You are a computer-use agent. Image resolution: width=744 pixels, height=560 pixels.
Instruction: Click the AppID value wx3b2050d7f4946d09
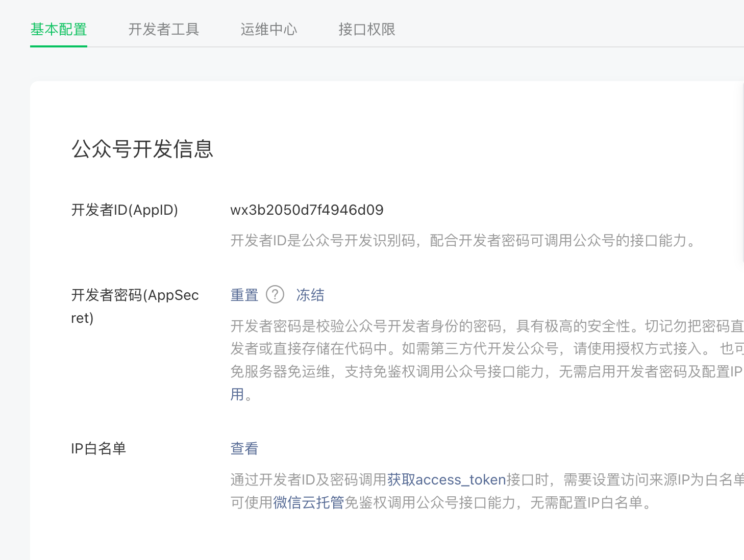click(x=307, y=210)
